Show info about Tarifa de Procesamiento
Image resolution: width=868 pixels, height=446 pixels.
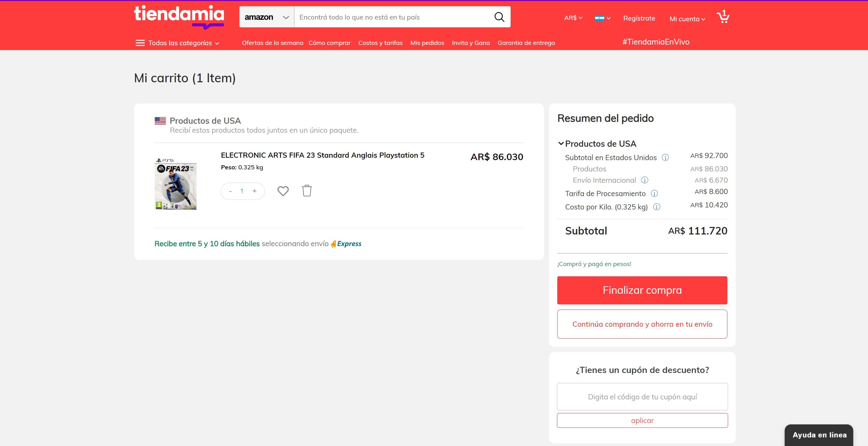(x=655, y=193)
